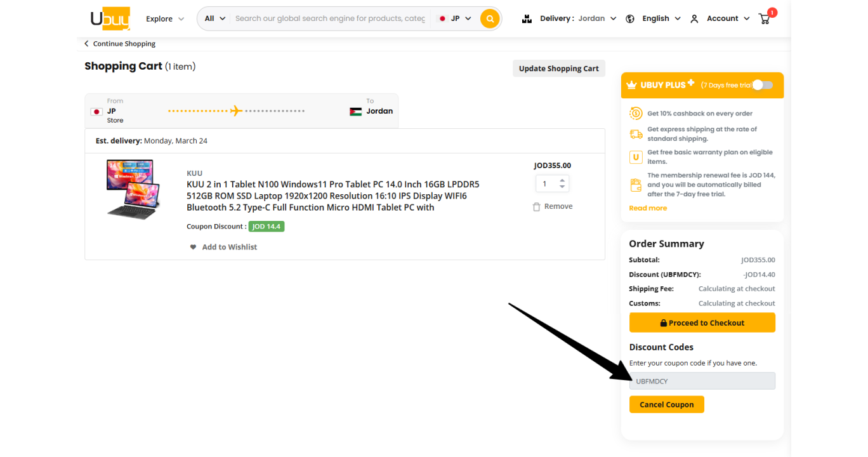Click Proceed to Checkout button

point(702,322)
